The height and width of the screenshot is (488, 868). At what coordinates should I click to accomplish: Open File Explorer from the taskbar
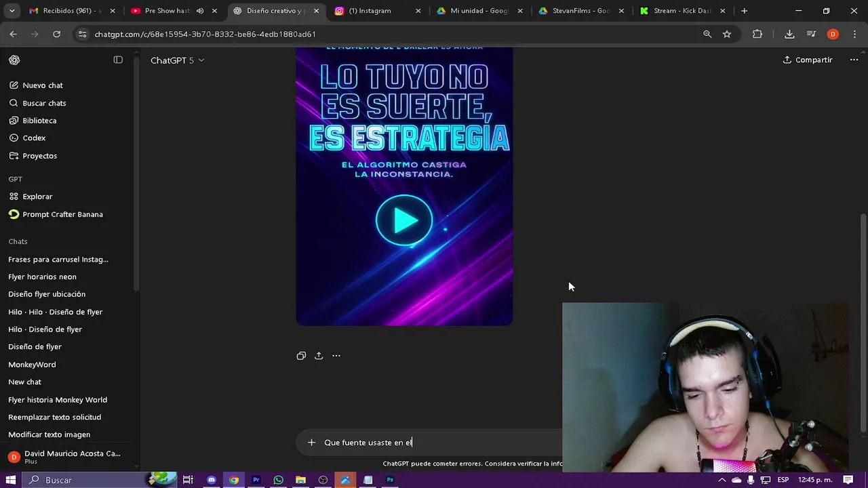point(300,480)
